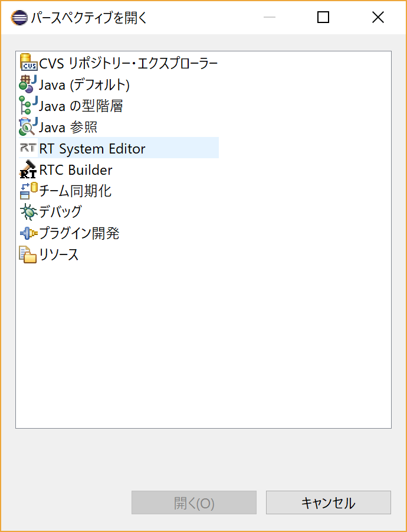Click the CVS repository explorer icon
The height and width of the screenshot is (532, 407).
tap(28, 63)
